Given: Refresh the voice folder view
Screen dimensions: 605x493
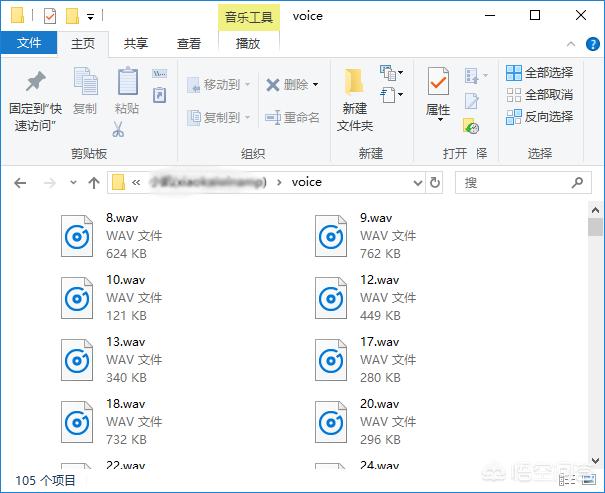Looking at the screenshot, I should pyautogui.click(x=434, y=183).
